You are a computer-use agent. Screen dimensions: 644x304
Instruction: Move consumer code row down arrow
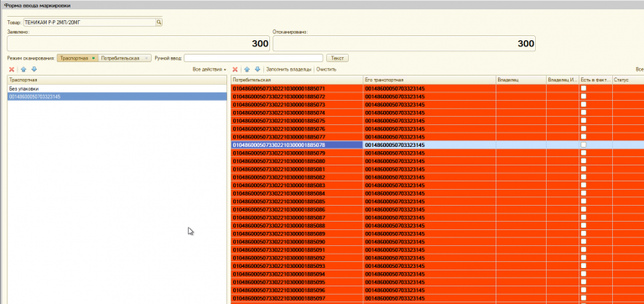coord(257,70)
